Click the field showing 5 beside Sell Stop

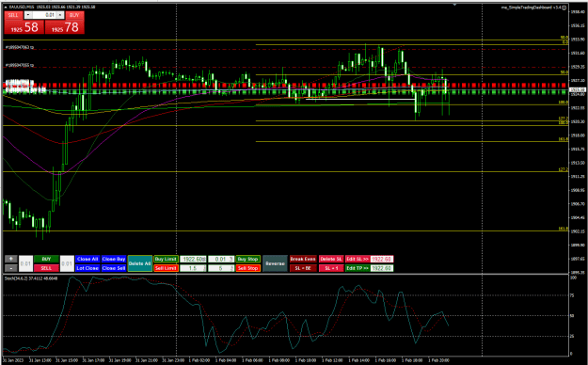(221, 268)
